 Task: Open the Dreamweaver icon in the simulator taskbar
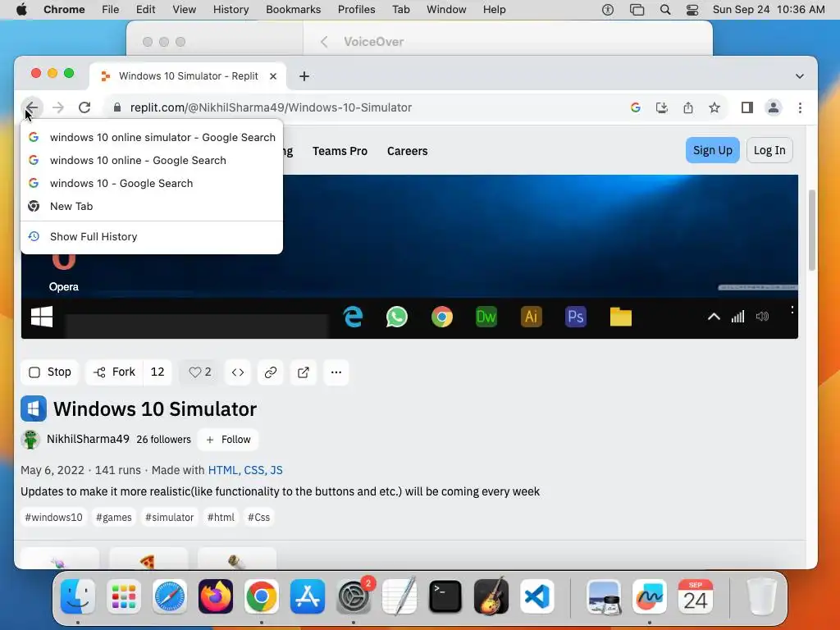[x=486, y=317]
